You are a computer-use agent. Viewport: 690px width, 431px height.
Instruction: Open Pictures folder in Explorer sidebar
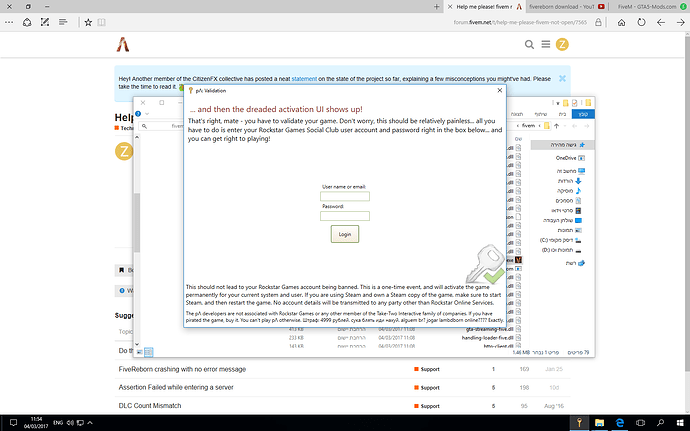click(570, 230)
